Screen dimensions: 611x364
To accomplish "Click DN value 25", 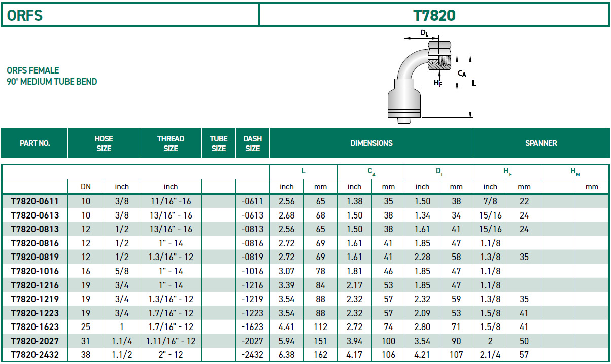I will click(86, 327).
